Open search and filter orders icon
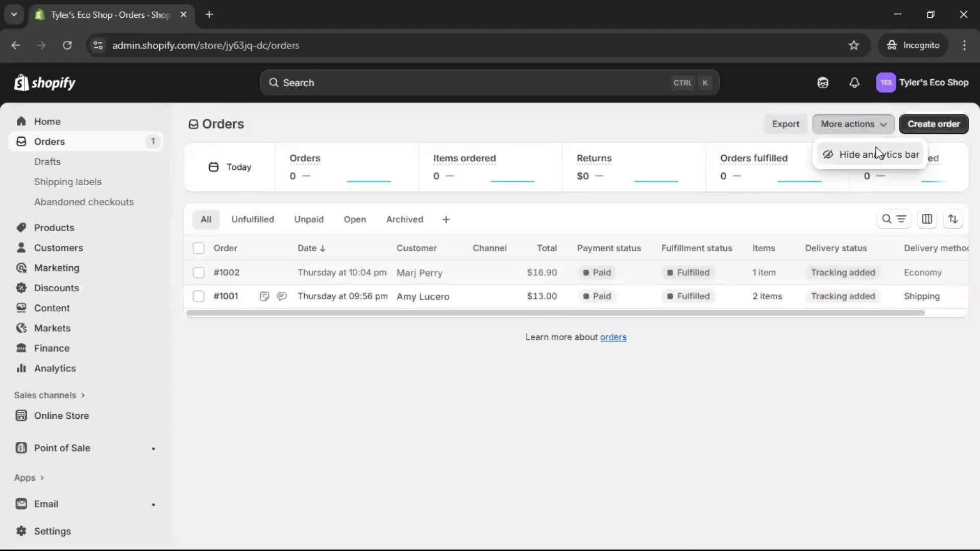980x551 pixels. point(894,219)
